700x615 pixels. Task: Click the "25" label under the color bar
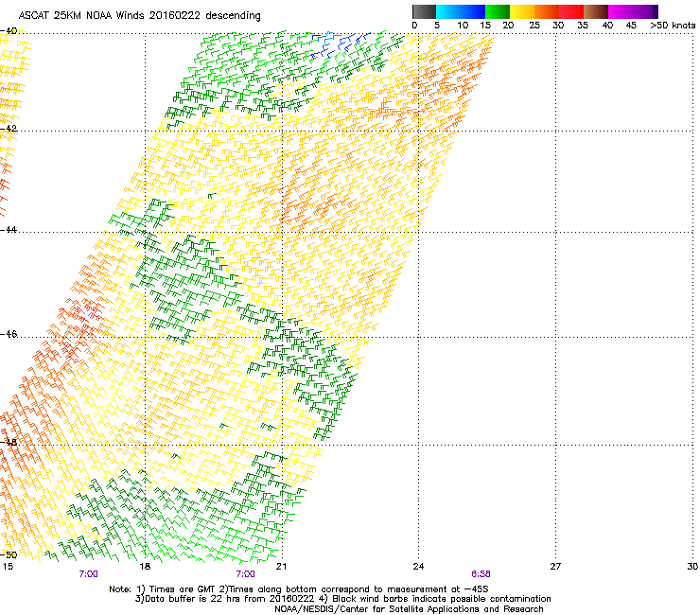coord(534,26)
